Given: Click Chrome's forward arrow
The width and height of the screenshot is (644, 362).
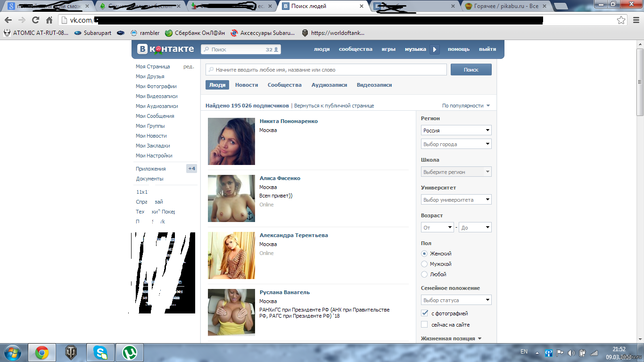Looking at the screenshot, I should (22, 20).
